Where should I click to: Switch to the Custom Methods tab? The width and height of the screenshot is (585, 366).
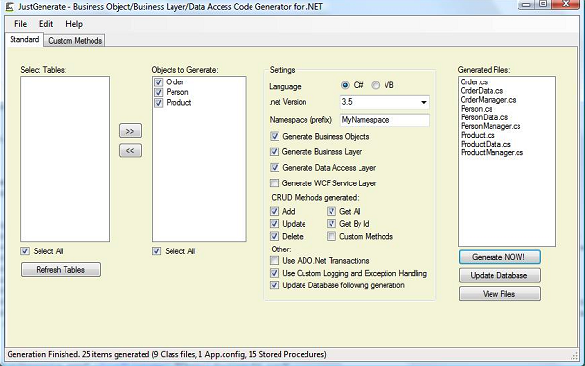pos(75,41)
